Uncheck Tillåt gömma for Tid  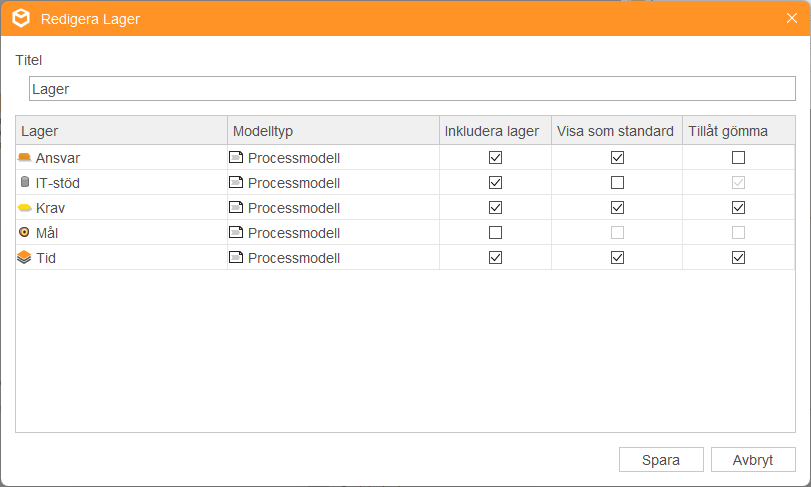pyautogui.click(x=739, y=257)
